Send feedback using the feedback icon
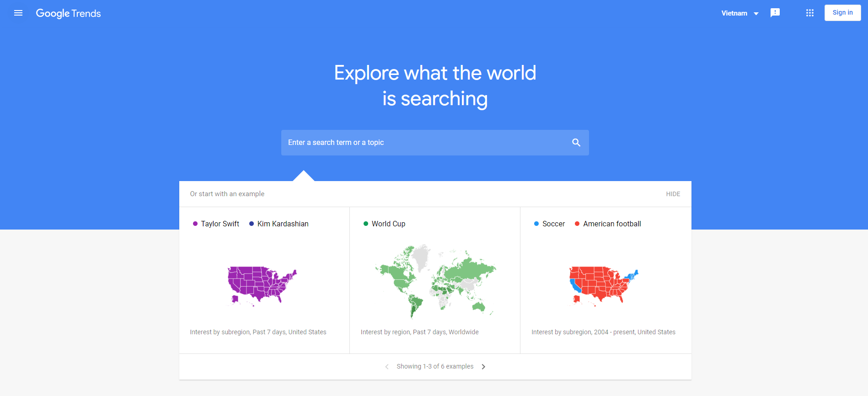This screenshot has height=396, width=868. 775,12
